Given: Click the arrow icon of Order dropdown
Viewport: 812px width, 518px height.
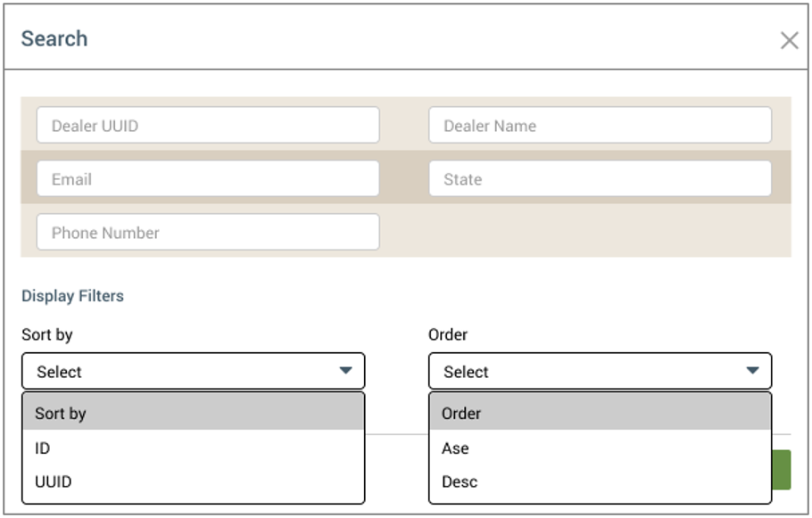Looking at the screenshot, I should tap(752, 370).
